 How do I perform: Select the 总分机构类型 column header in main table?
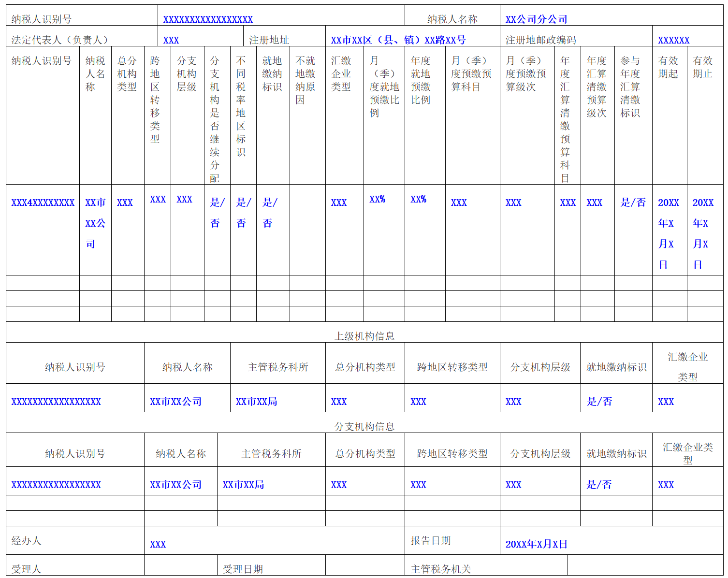pos(127,74)
